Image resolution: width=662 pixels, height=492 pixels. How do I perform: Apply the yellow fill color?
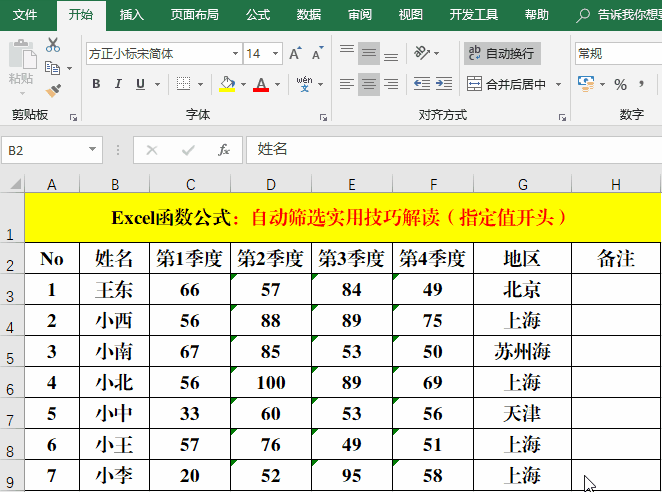pyautogui.click(x=227, y=84)
